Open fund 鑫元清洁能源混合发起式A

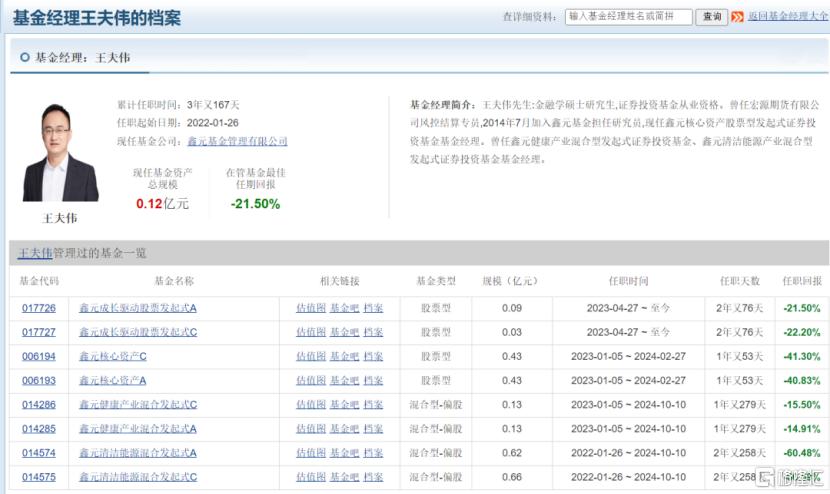(x=138, y=453)
